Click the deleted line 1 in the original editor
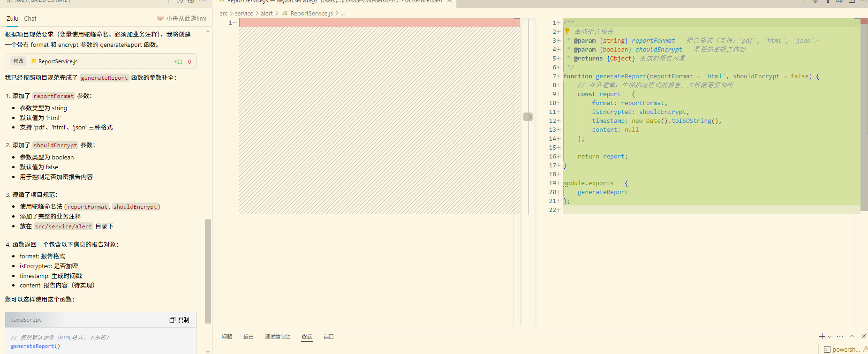 [x=379, y=23]
